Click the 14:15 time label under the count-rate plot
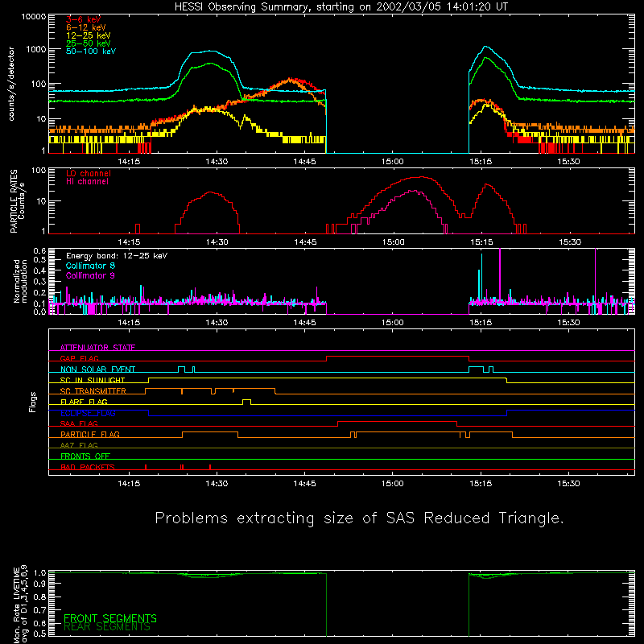The width and height of the screenshot is (644, 644). (129, 162)
